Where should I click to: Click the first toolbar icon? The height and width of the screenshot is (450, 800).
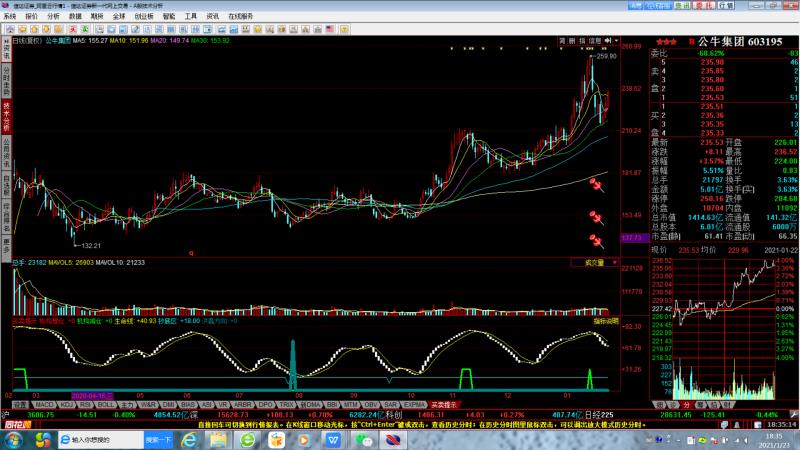point(10,29)
